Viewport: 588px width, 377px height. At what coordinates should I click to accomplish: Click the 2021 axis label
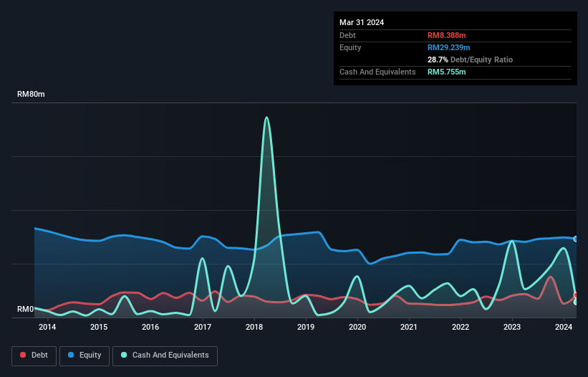(x=409, y=327)
